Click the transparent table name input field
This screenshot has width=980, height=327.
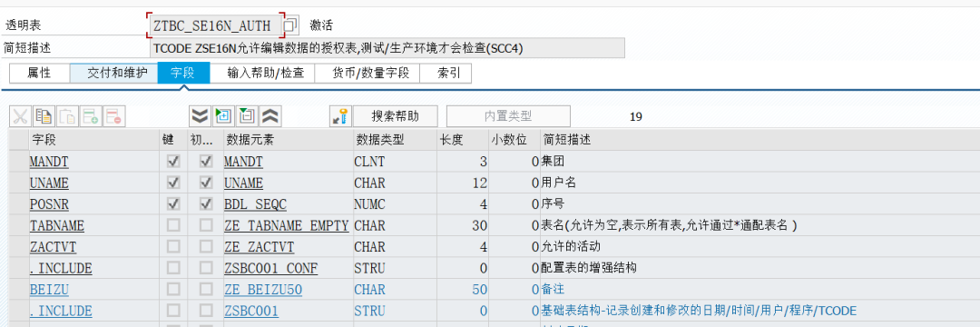click(216, 25)
